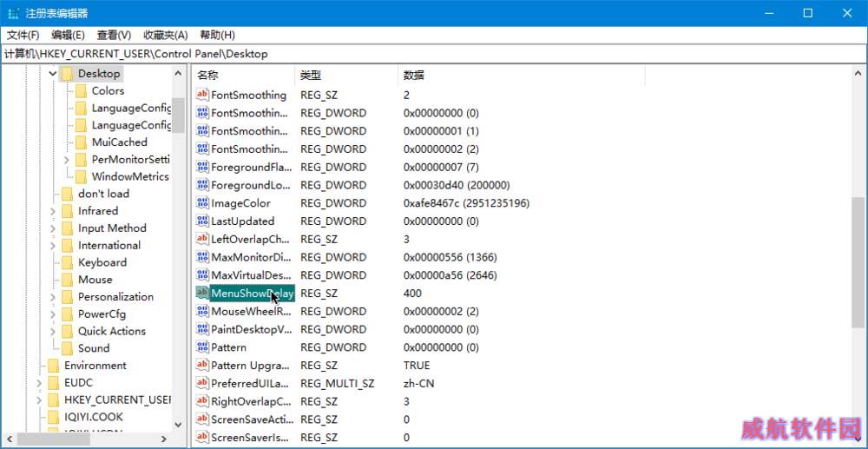This screenshot has height=449, width=868.
Task: Expand the Keyboard key node
Action: tap(53, 262)
